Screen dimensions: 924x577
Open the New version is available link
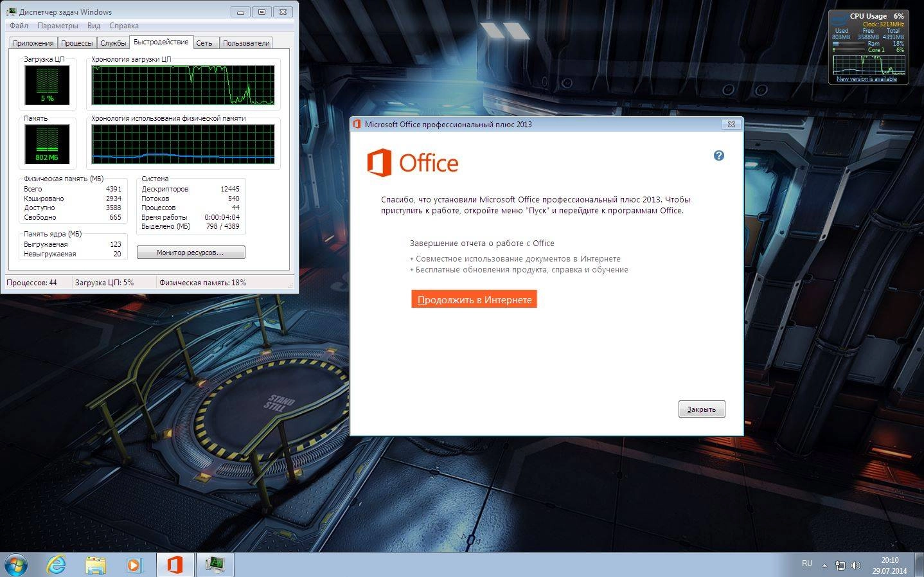tap(866, 79)
